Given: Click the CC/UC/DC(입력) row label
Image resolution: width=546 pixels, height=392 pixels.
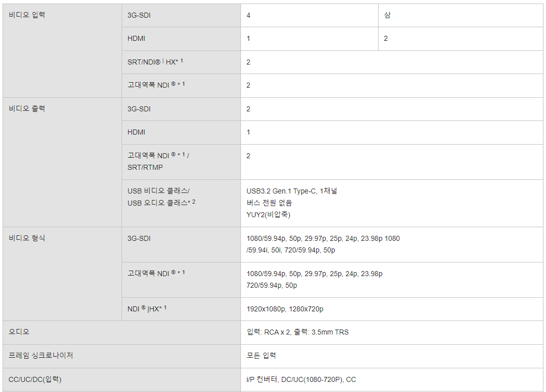Looking at the screenshot, I should (x=35, y=379).
